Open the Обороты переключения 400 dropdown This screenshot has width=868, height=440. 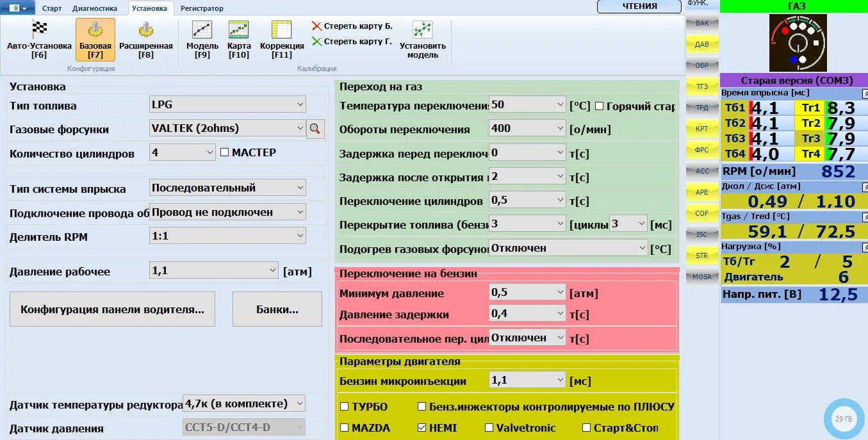527,128
